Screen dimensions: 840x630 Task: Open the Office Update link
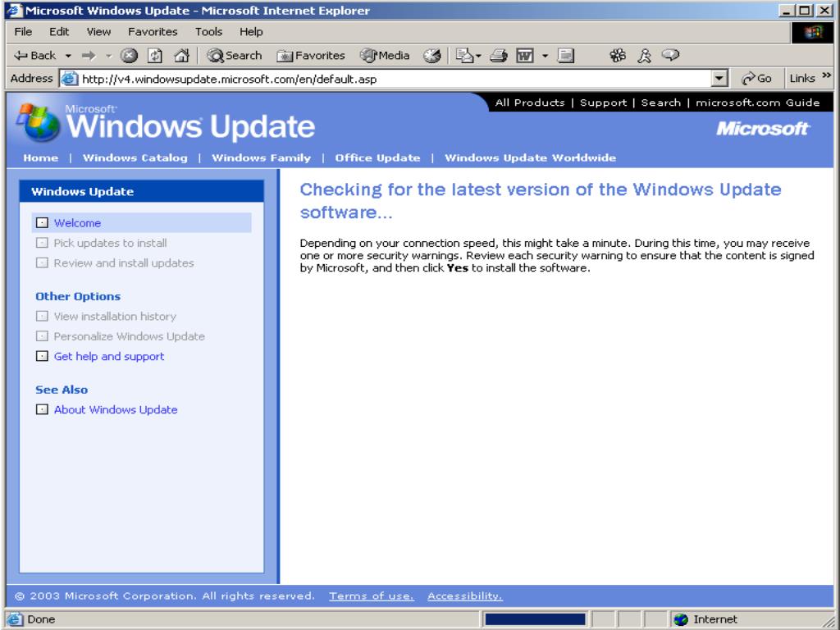click(x=377, y=157)
